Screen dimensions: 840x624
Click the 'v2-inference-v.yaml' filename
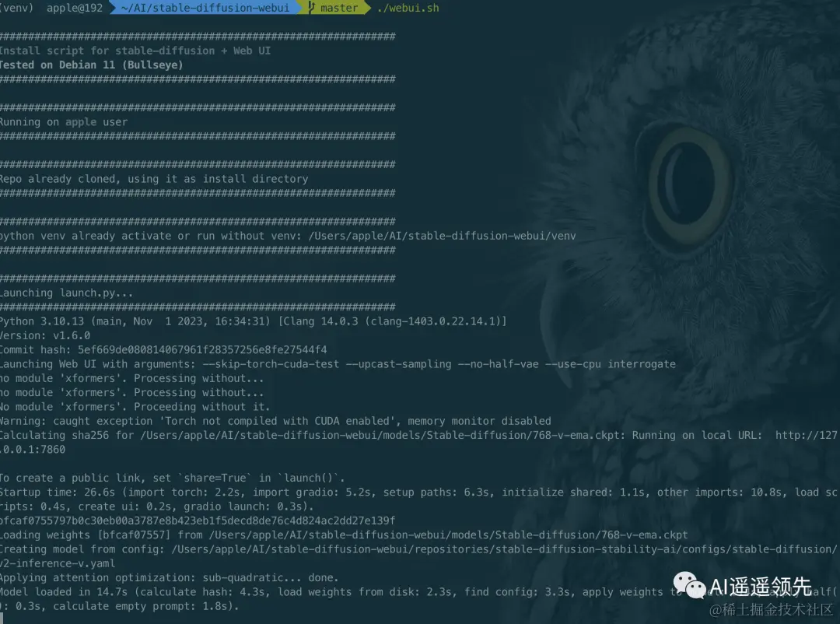point(58,563)
